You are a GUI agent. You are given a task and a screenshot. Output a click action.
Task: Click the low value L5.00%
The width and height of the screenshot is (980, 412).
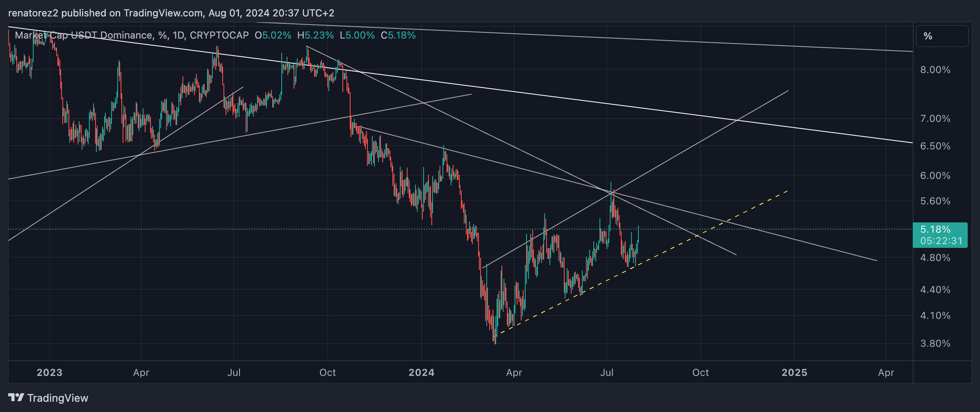(357, 35)
